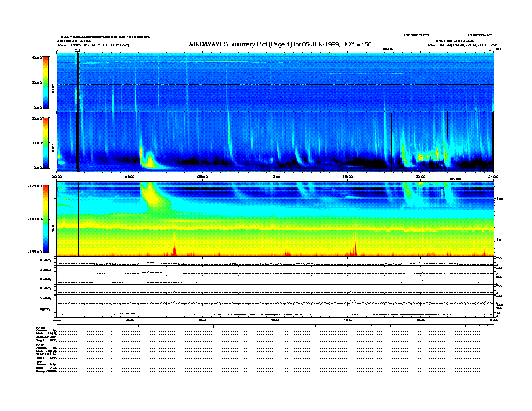This screenshot has height=411, width=532.
Task: Click the black calibration bar in RAD2 panel
Action: 78,82
